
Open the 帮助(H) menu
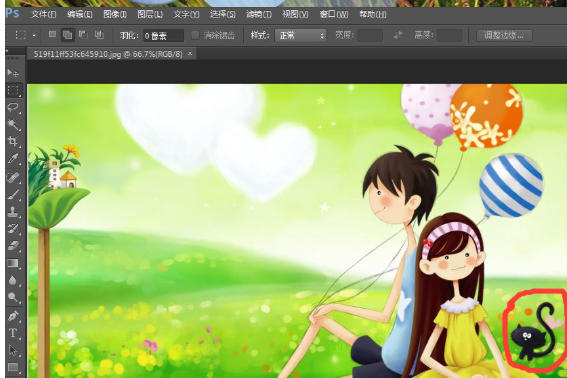point(373,14)
